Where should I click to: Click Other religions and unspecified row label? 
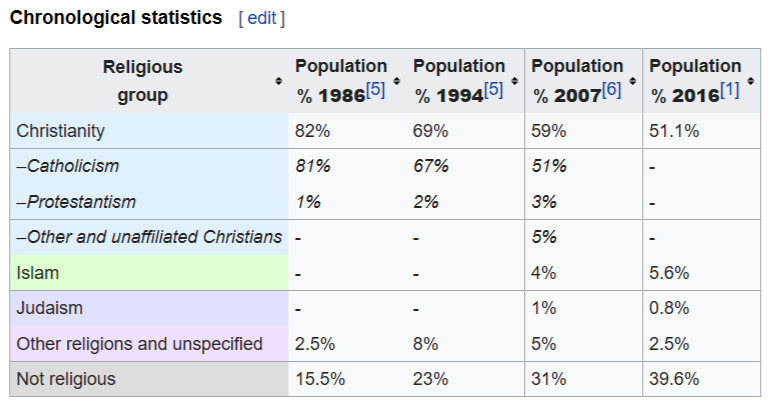coord(139,343)
